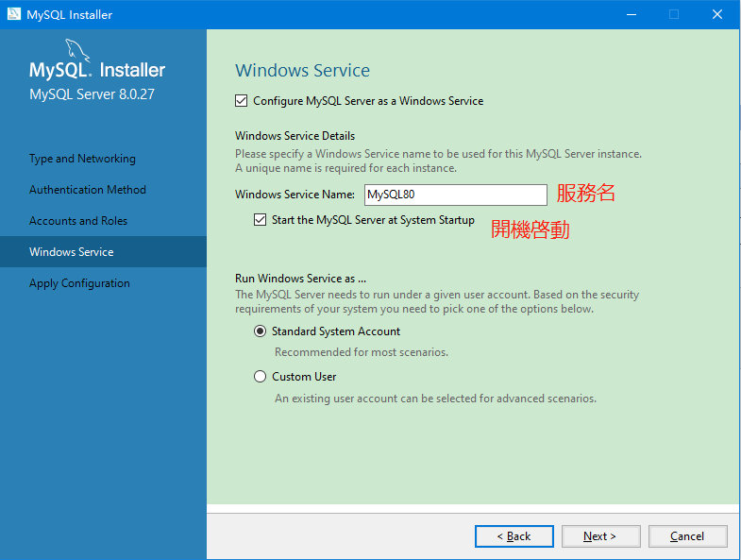
Task: Click the Recommended for most scenarios text
Action: tap(362, 352)
